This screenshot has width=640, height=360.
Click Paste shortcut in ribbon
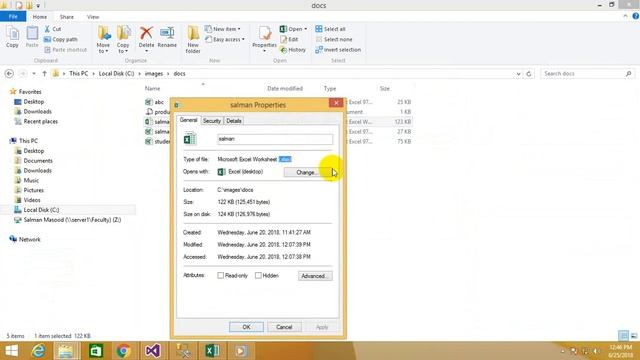[65, 50]
